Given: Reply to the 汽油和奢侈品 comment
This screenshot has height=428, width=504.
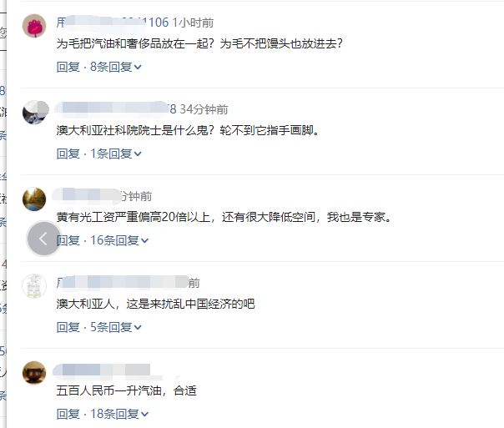Looking at the screenshot, I should coord(68,67).
